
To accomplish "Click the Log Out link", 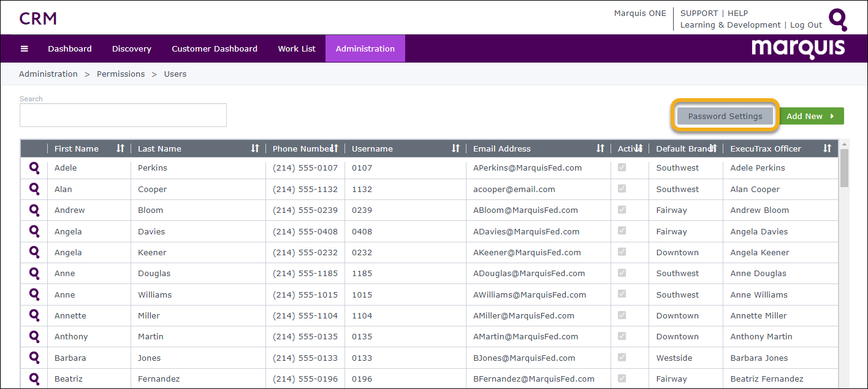I will pyautogui.click(x=806, y=25).
